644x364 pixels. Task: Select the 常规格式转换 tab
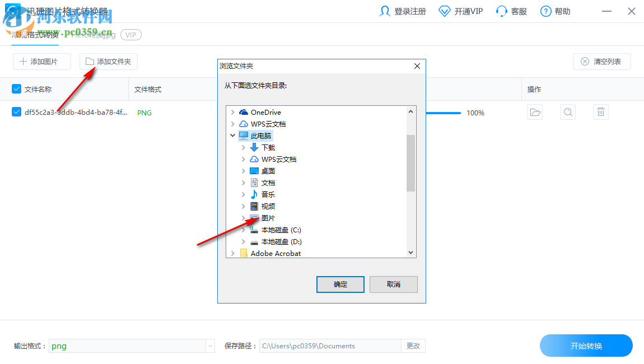35,34
